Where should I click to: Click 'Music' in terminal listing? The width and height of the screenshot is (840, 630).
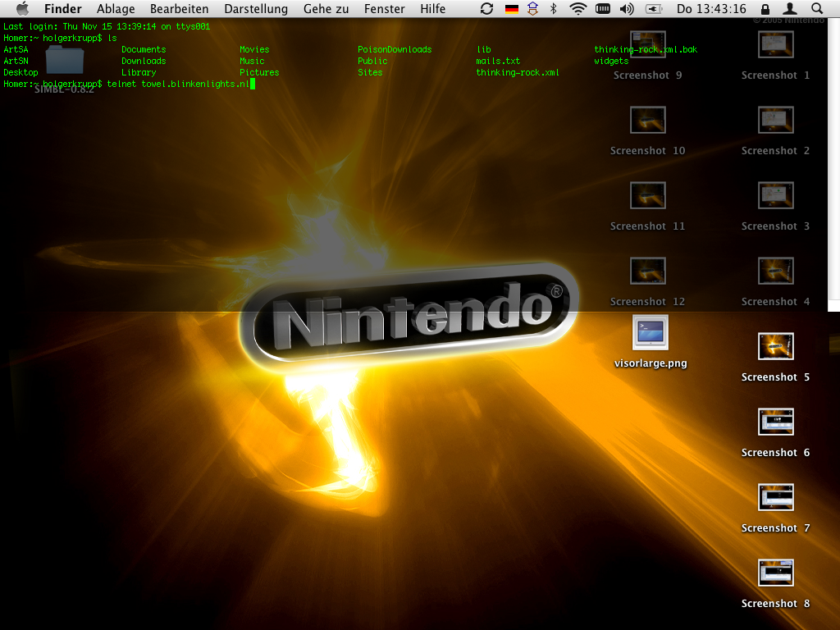252,61
